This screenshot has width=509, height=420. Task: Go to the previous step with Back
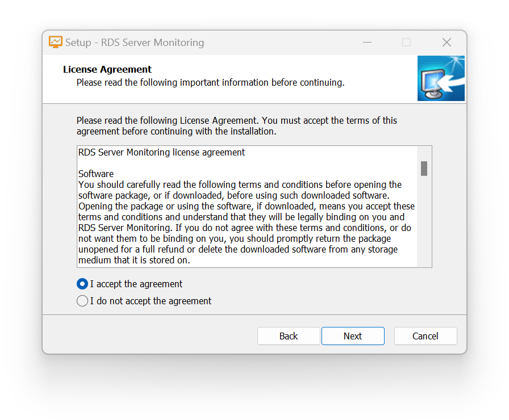(x=289, y=336)
